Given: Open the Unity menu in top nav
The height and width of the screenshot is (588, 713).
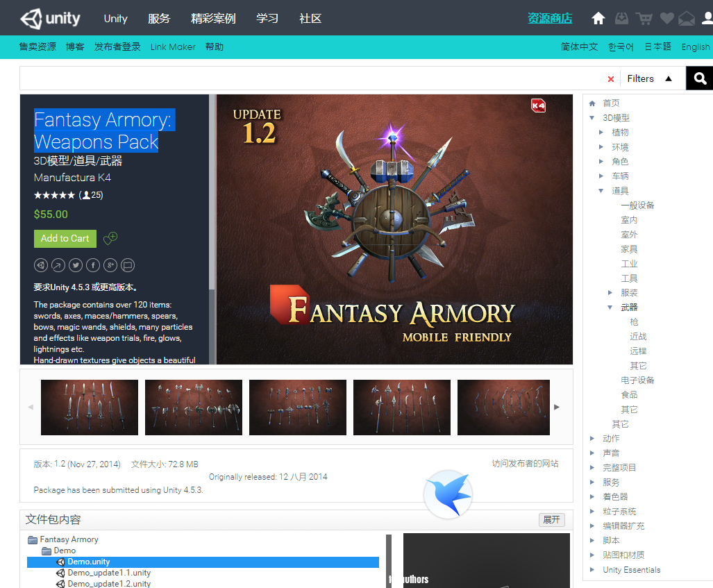Looking at the screenshot, I should [x=115, y=19].
